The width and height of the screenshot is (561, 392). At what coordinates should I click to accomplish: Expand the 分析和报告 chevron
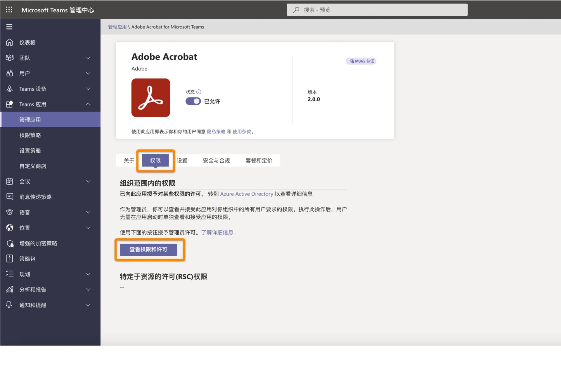pos(88,290)
